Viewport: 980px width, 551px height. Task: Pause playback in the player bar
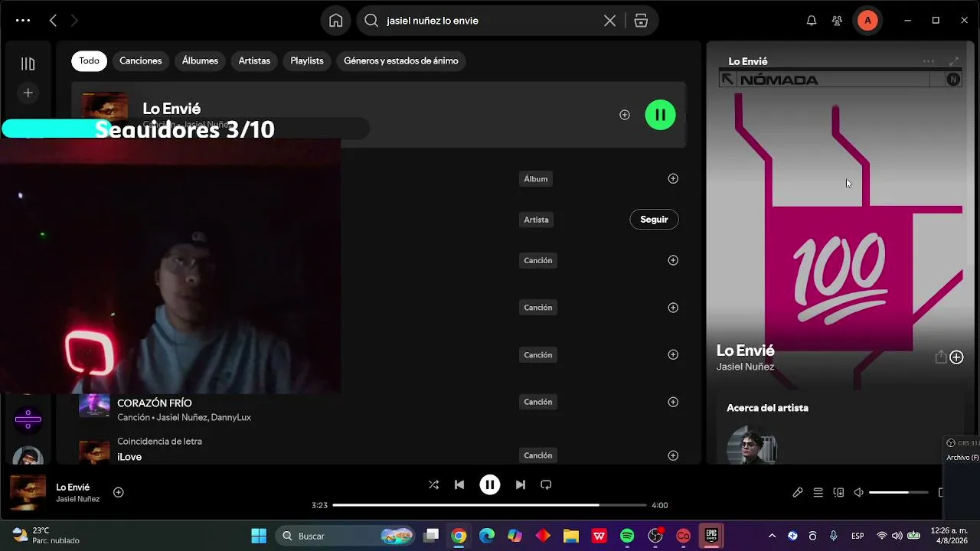[x=490, y=484]
